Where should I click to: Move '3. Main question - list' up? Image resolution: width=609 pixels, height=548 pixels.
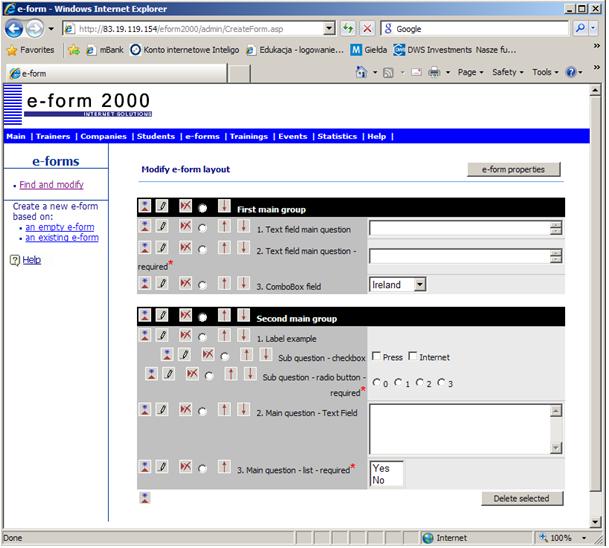pyautogui.click(x=224, y=467)
